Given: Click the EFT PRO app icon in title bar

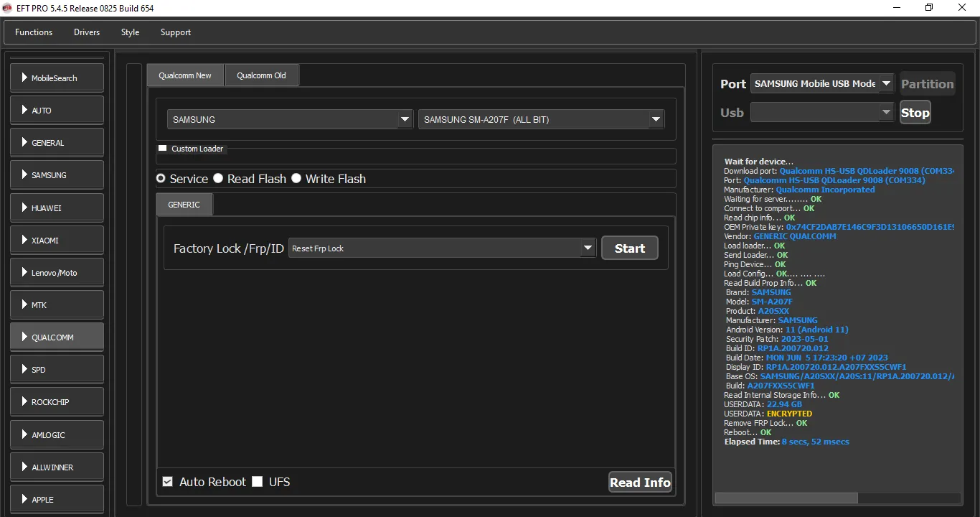Looking at the screenshot, I should [x=7, y=8].
